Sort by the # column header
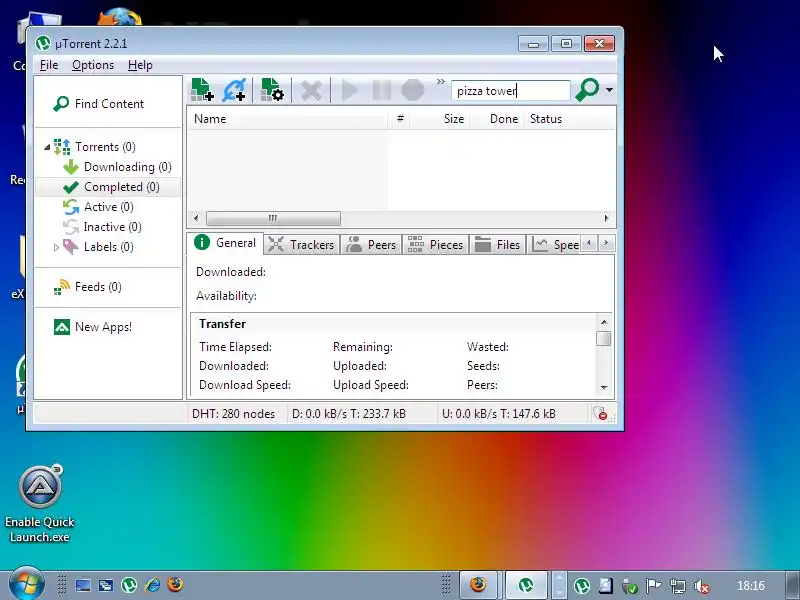 tap(399, 119)
